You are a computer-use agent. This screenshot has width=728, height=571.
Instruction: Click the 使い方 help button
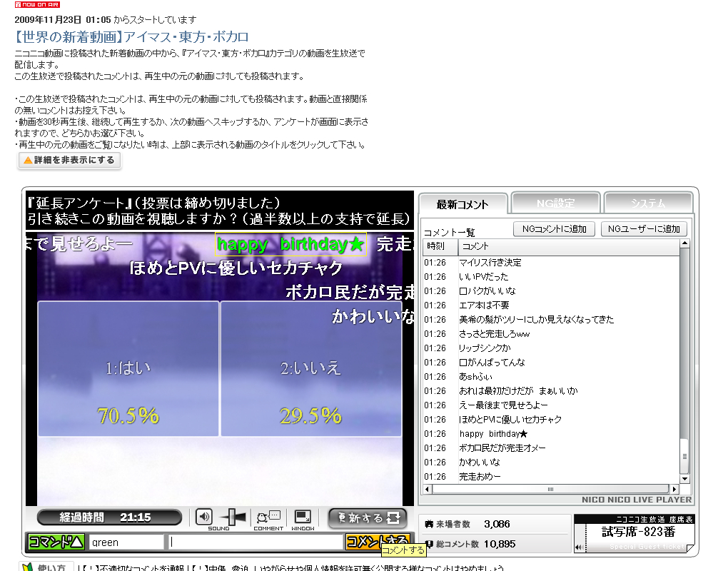[x=46, y=567]
